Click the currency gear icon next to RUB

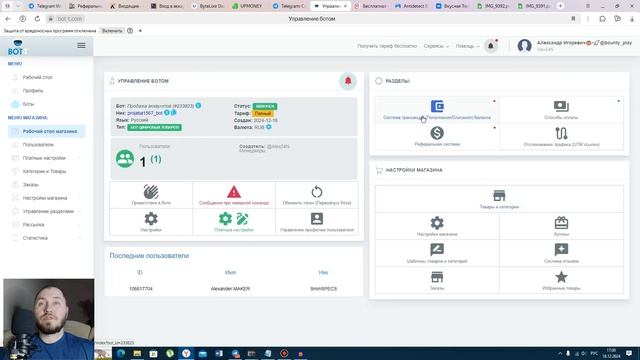[269, 127]
